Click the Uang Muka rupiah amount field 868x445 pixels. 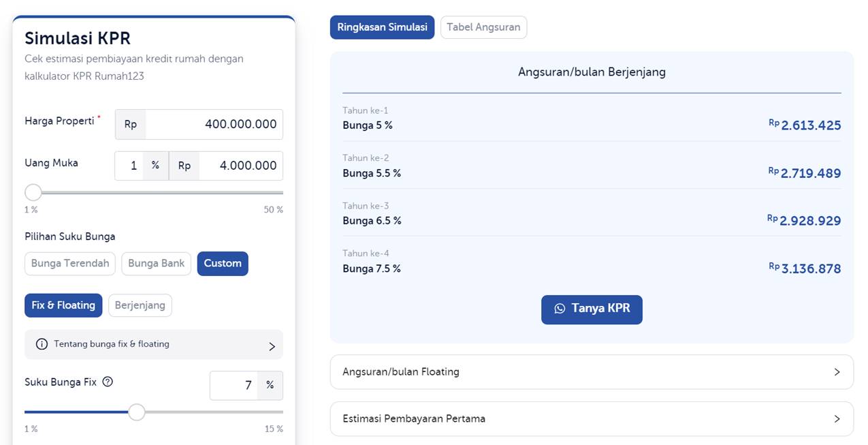[242, 165]
